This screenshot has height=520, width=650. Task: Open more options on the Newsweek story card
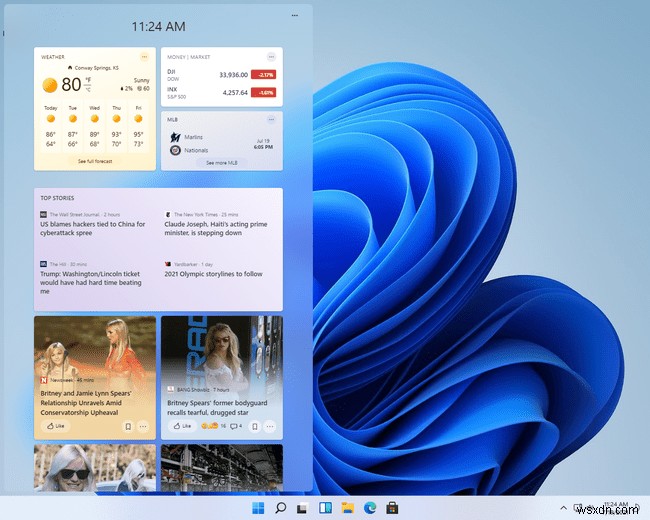143,426
